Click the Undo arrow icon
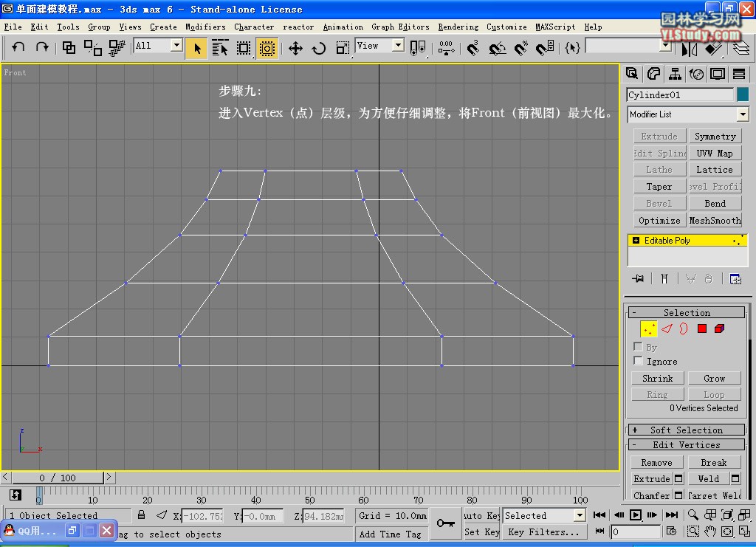This screenshot has width=756, height=547. (18, 47)
